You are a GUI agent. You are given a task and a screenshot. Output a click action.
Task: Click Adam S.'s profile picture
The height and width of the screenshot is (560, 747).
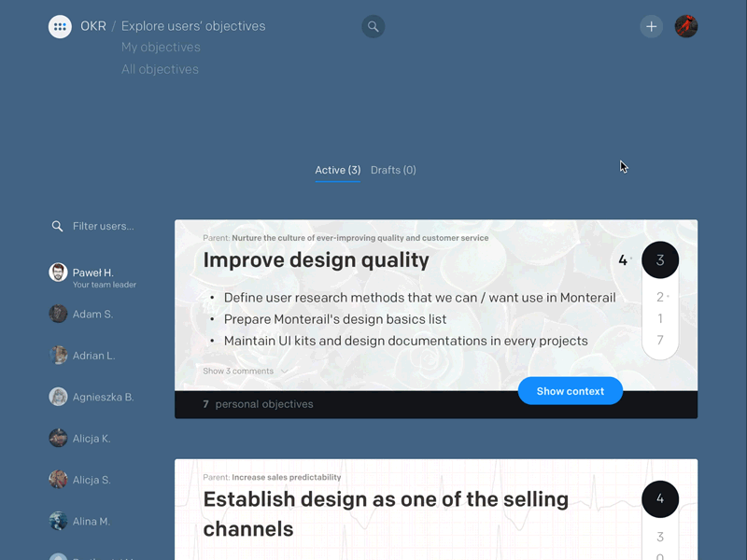point(58,314)
